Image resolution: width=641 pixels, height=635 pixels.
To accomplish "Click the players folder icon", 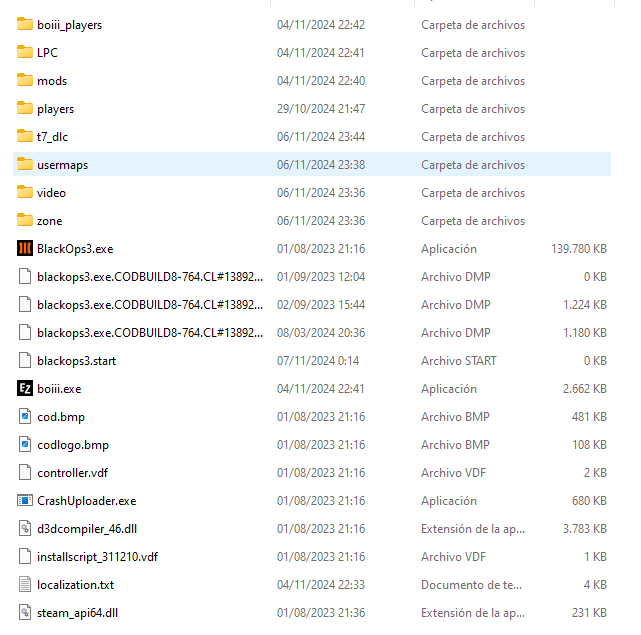I will pos(25,108).
